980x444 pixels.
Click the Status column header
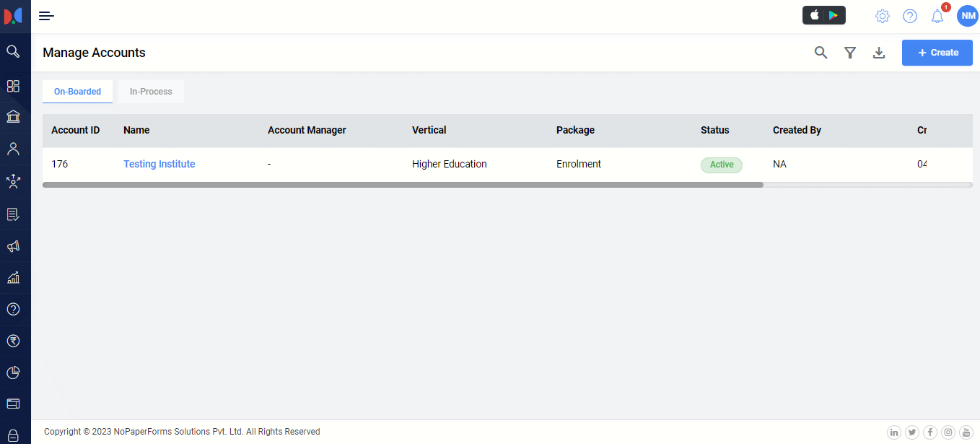715,131
